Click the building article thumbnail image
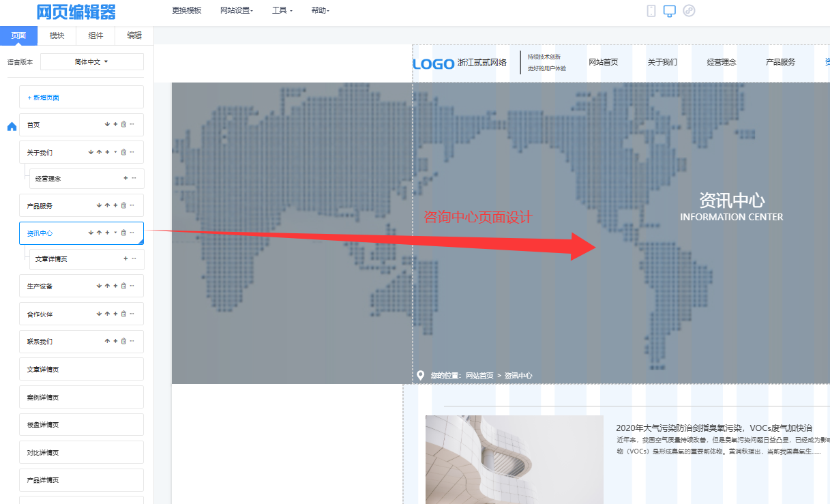This screenshot has height=504, width=830. click(x=514, y=460)
